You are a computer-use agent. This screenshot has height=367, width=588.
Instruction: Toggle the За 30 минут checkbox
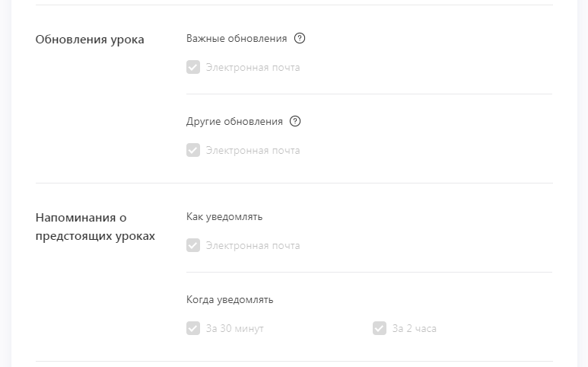193,328
